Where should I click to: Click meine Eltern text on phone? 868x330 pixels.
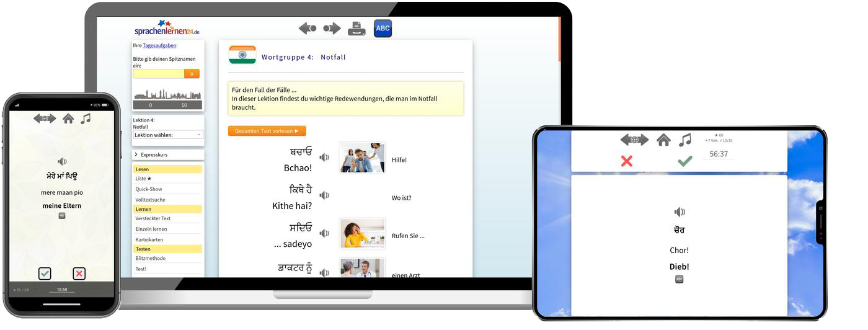pyautogui.click(x=62, y=205)
